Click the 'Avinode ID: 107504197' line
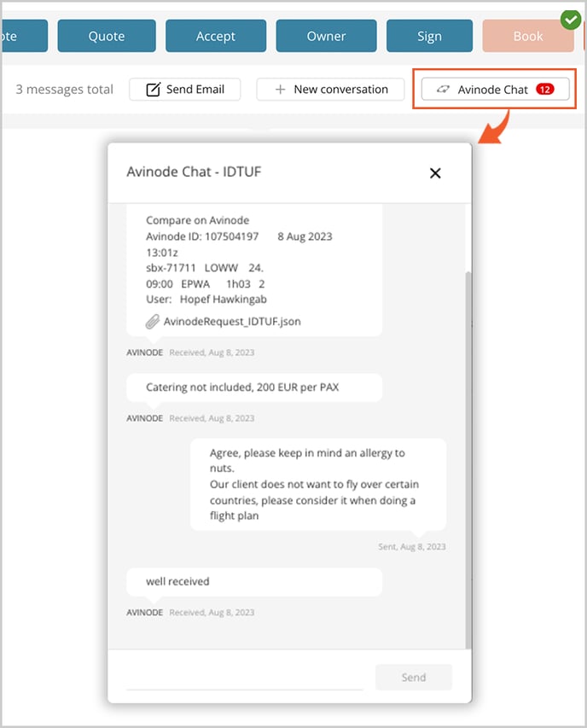This screenshot has height=728, width=587. tap(202, 236)
